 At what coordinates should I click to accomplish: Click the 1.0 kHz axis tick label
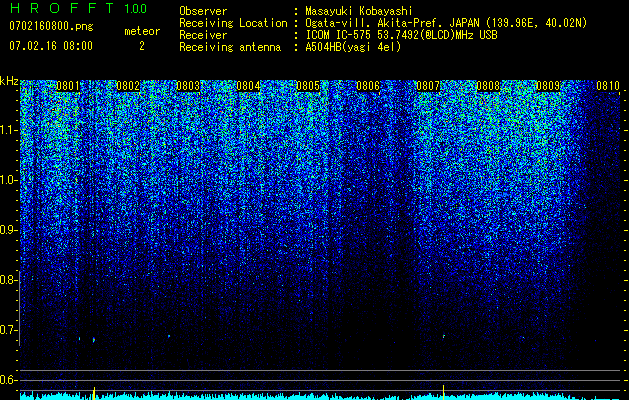(x=7, y=180)
